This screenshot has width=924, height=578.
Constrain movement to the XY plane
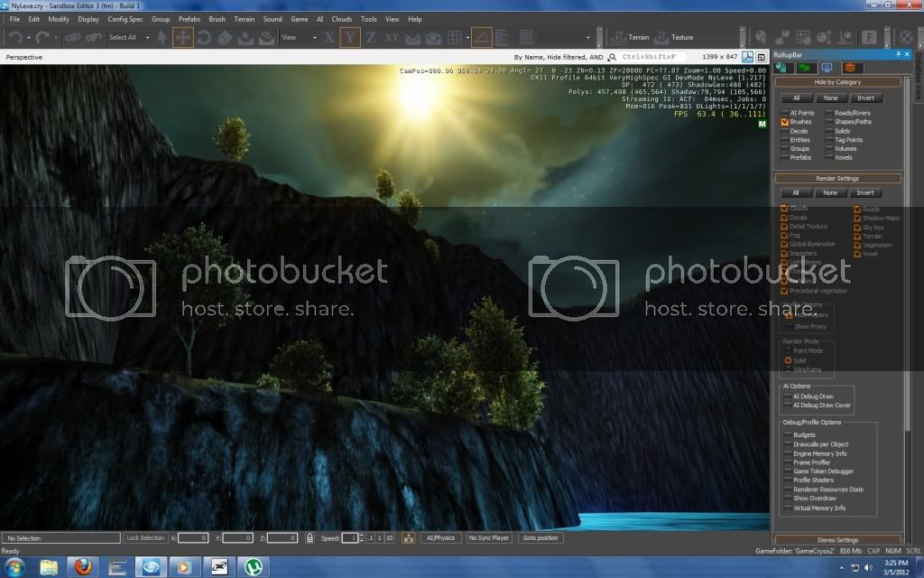pyautogui.click(x=392, y=37)
